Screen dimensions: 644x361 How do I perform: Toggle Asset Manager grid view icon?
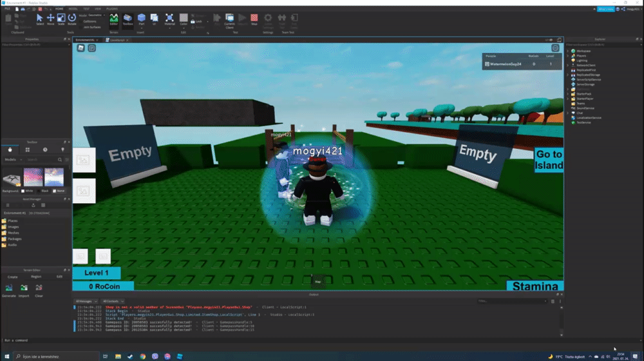43,205
